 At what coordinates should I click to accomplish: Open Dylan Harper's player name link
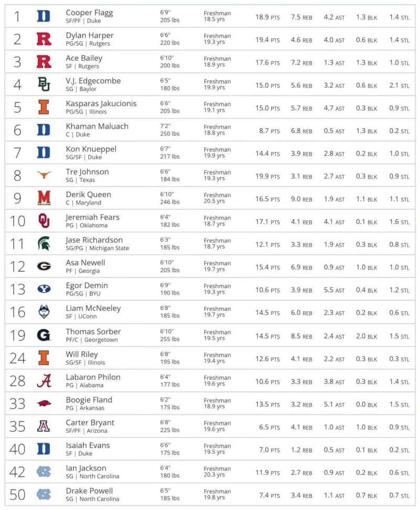pos(90,35)
